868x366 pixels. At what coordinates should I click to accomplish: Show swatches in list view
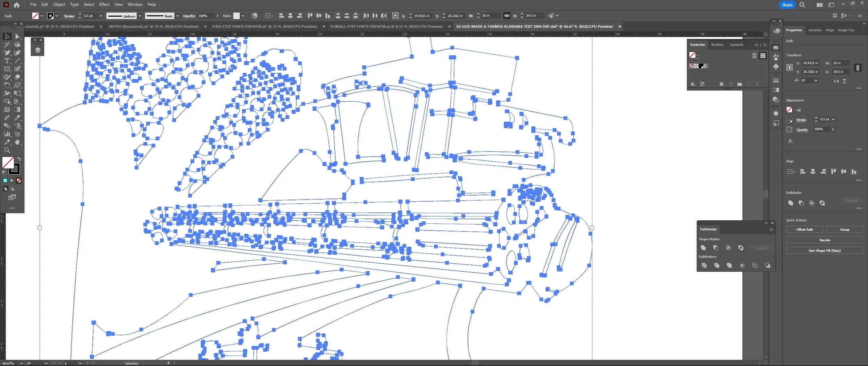pyautogui.click(x=754, y=56)
